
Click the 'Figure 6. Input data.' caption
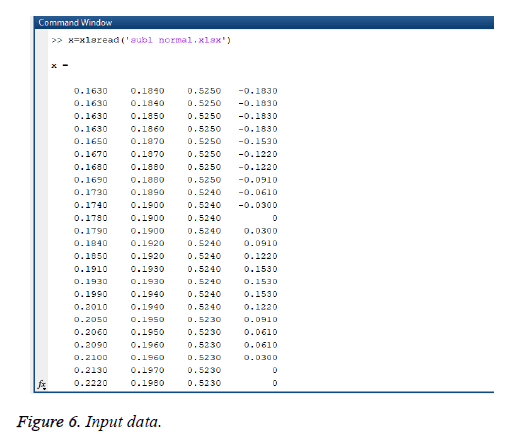click(x=89, y=422)
